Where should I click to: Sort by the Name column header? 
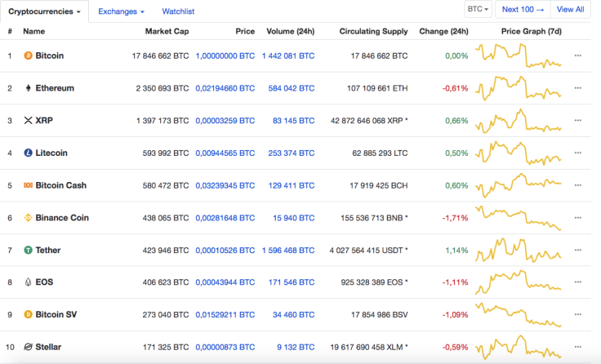[x=33, y=31]
